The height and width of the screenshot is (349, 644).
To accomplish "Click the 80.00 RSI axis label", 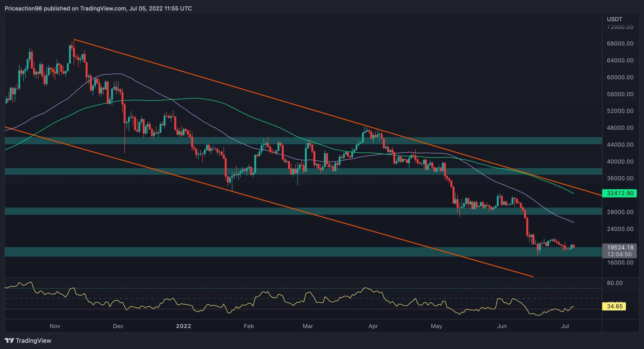I will pyautogui.click(x=615, y=283).
